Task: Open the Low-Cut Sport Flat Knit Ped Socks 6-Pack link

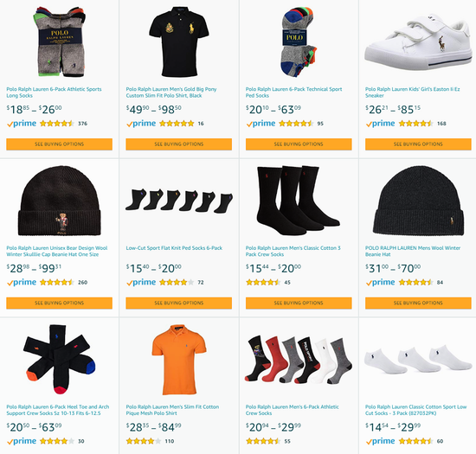Action: click(174, 248)
